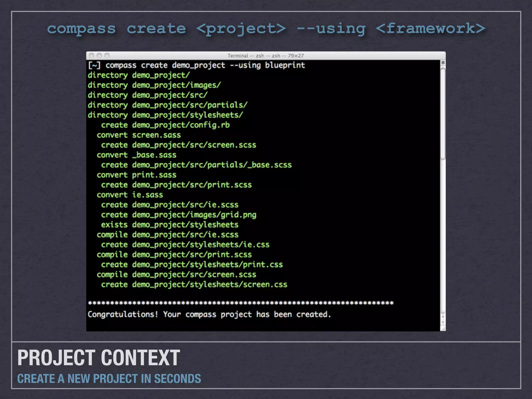Click the line 'create demo_project/src/screen.scss'

[179, 145]
